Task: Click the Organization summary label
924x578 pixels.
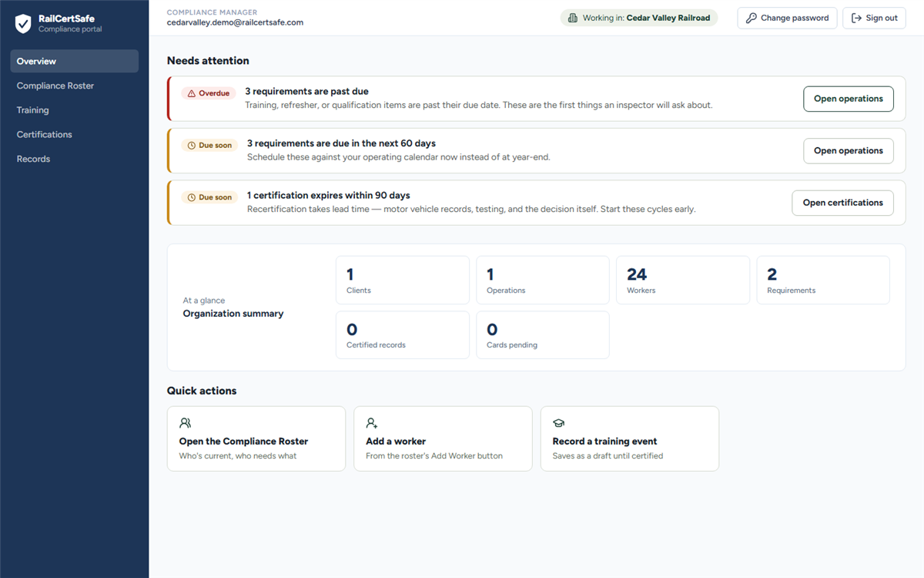Action: pyautogui.click(x=233, y=314)
